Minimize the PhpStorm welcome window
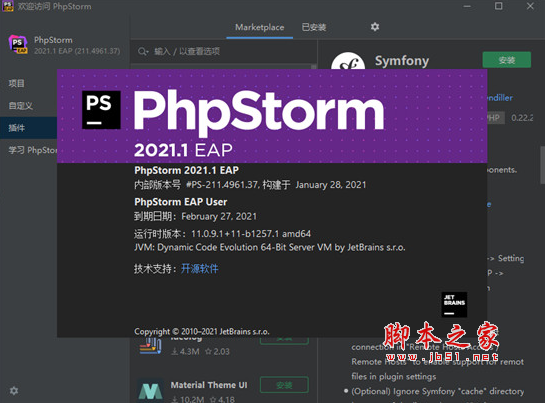 pyautogui.click(x=467, y=6)
